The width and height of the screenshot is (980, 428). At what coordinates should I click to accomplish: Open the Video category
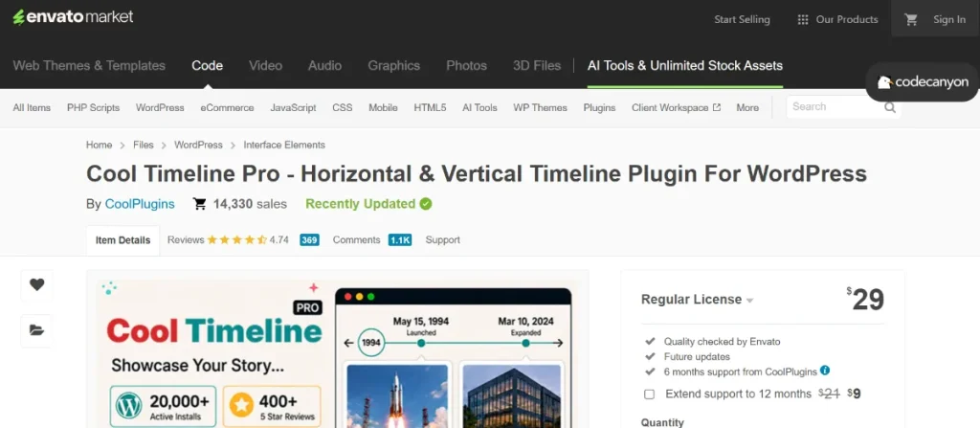pos(266,66)
